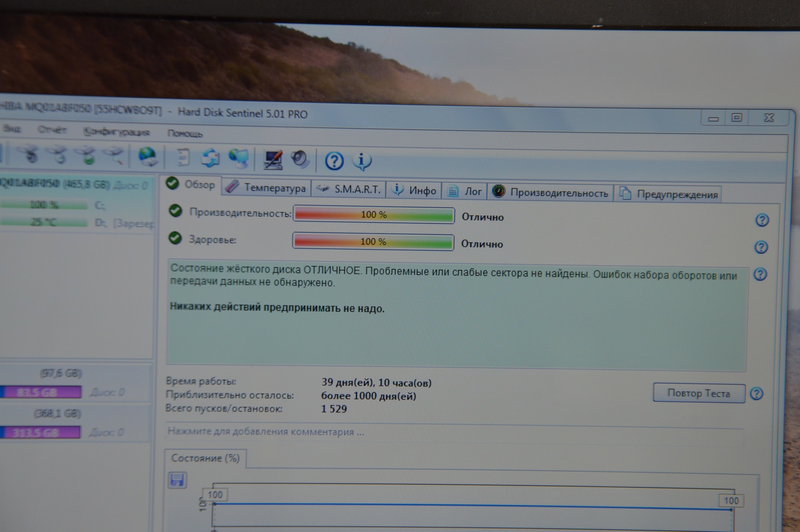Viewport: 800px width, 532px height.
Task: Click the refresh arrows toolbar icon
Action: [211, 158]
